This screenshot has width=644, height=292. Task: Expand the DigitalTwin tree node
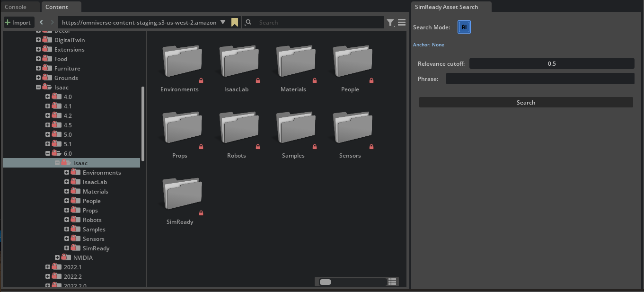click(38, 40)
